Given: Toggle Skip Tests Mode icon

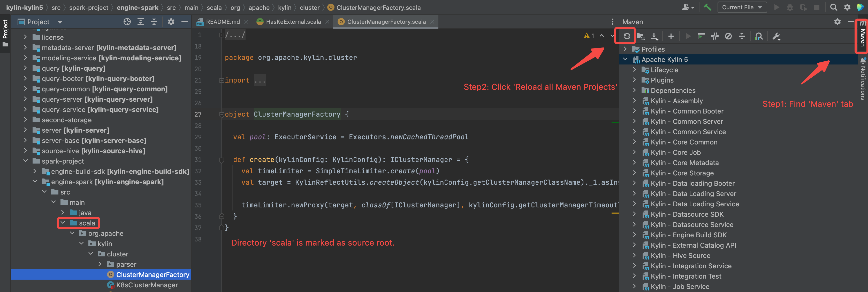Looking at the screenshot, I should click(x=728, y=36).
